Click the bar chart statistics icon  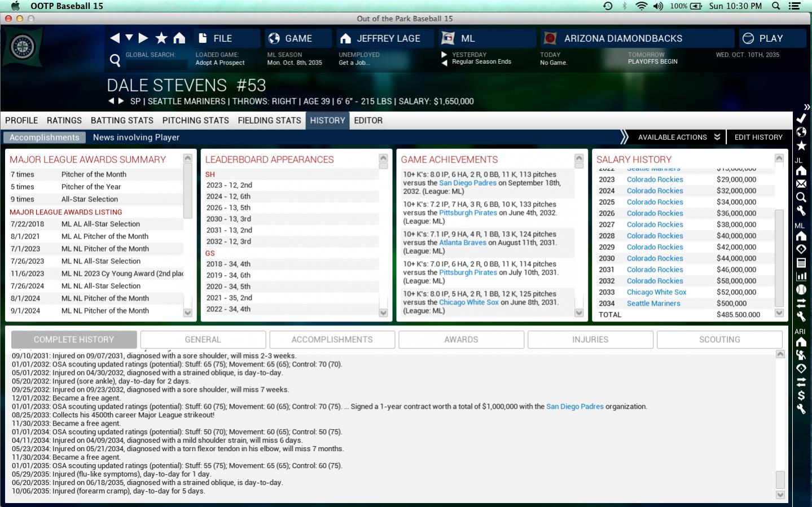(801, 276)
